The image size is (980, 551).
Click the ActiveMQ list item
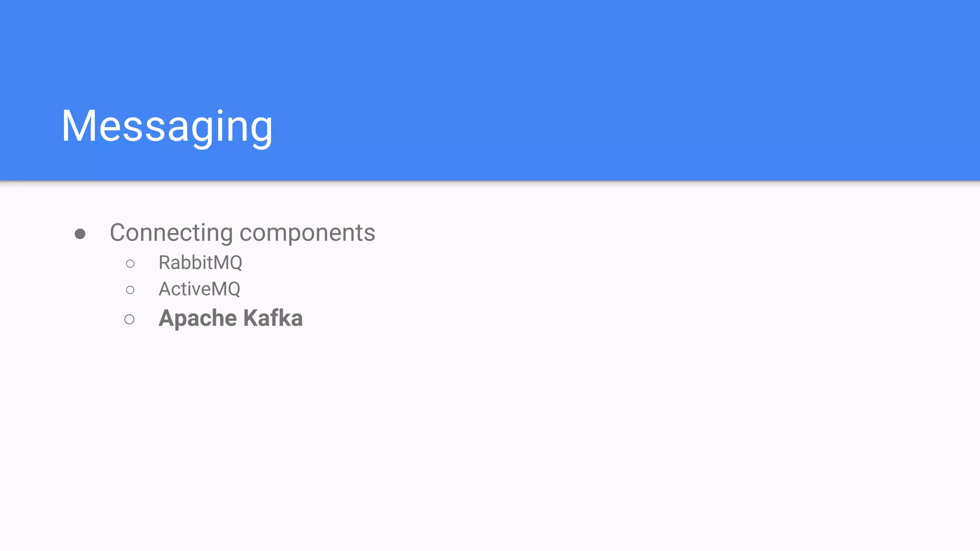200,289
